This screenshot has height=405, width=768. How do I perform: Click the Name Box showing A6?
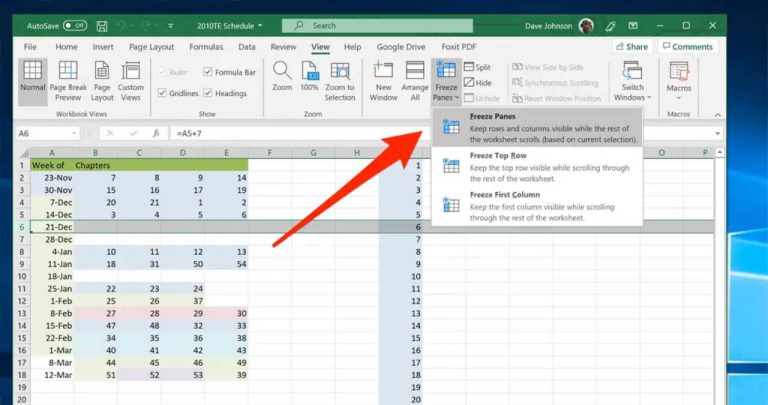coord(43,133)
